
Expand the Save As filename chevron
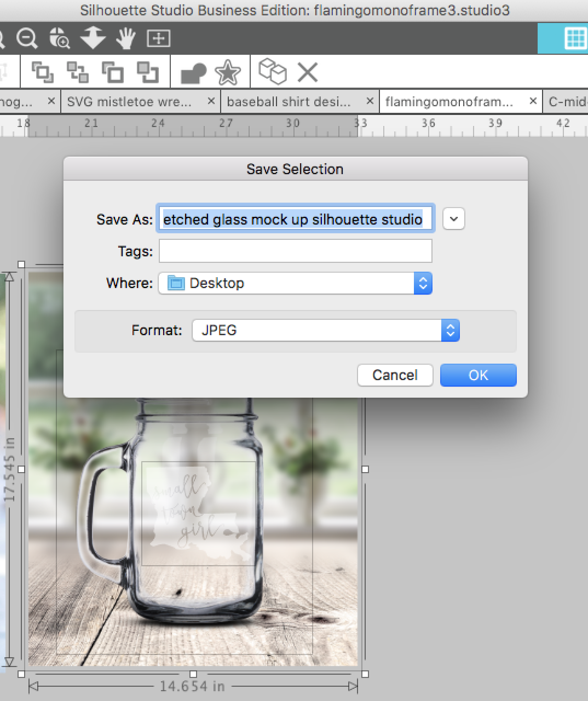click(x=453, y=219)
